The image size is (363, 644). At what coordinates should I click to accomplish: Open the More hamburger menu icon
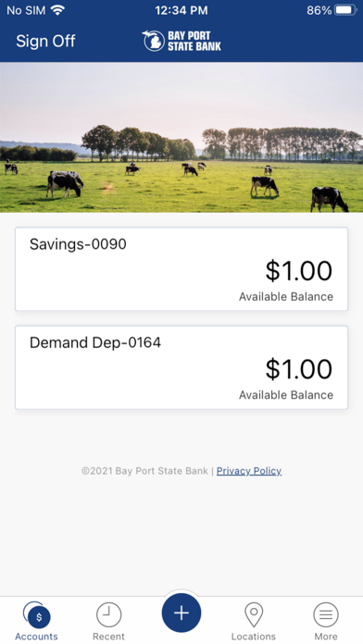click(326, 615)
